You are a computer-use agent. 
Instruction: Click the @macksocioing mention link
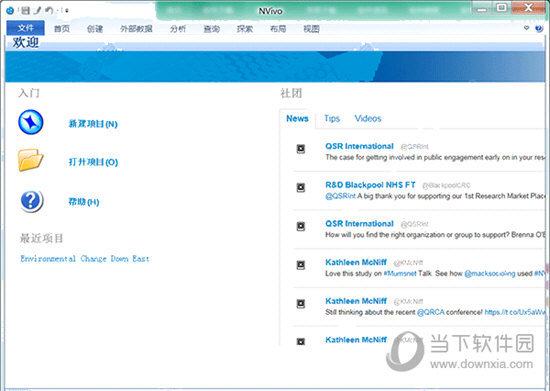pyautogui.click(x=490, y=274)
